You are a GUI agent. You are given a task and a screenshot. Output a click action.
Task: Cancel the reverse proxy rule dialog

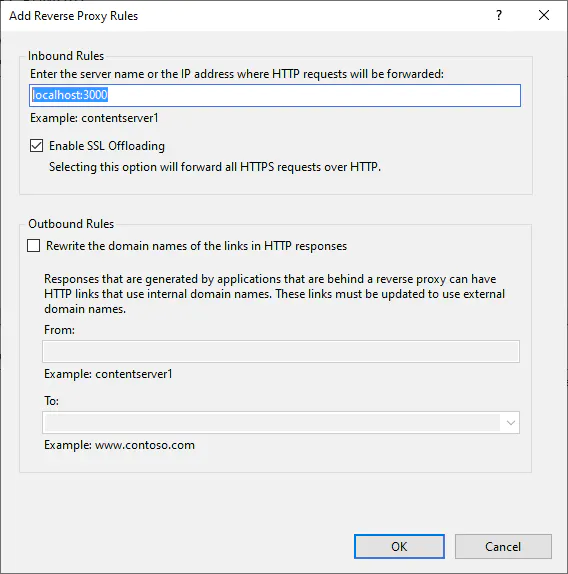[x=503, y=547]
